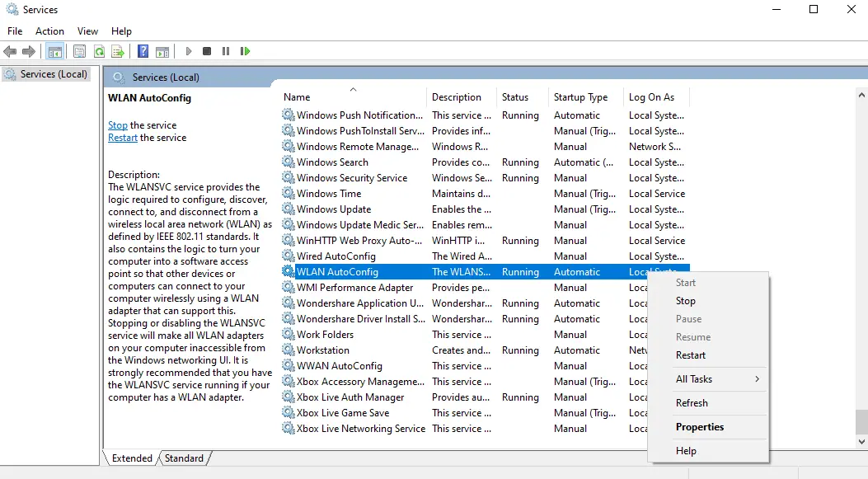Sort list by Log On As column
868x479 pixels.
pyautogui.click(x=656, y=97)
